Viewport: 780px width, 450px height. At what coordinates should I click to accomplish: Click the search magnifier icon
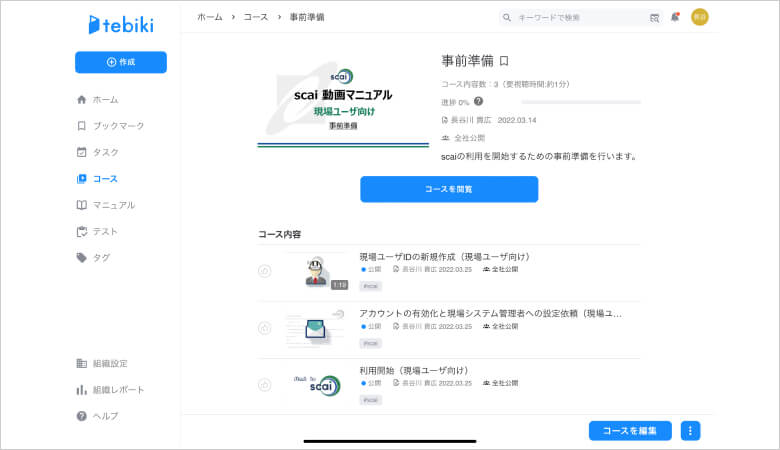[506, 17]
